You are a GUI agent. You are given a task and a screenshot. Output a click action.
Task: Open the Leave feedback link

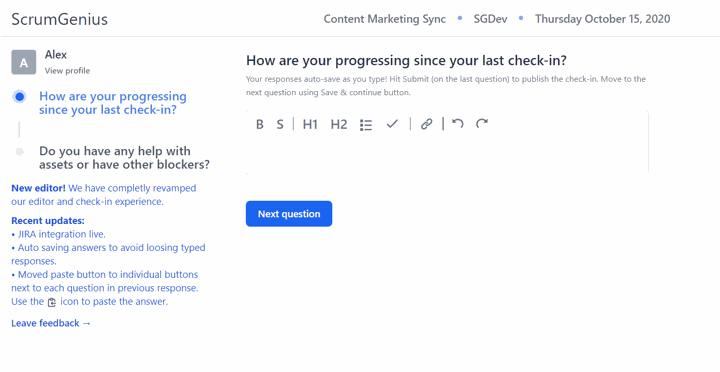click(x=51, y=323)
